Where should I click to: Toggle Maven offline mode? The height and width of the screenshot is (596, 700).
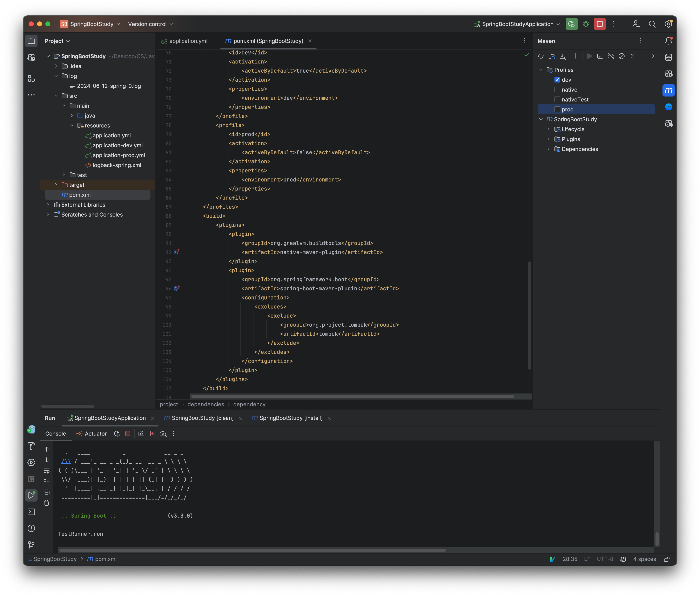pyautogui.click(x=611, y=56)
